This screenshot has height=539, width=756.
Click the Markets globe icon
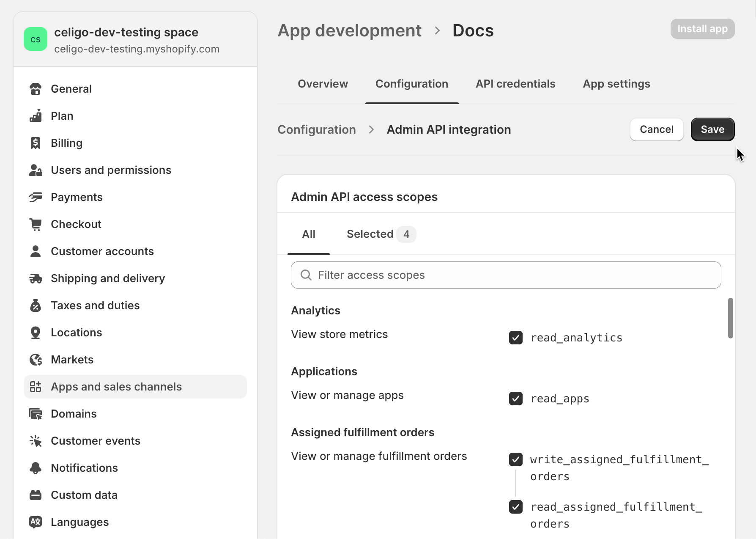click(36, 360)
